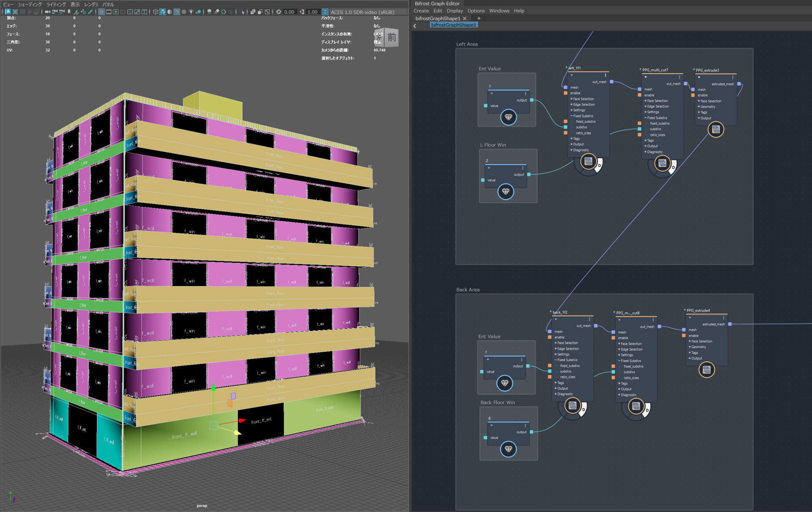Open the Windows menu in Bifrost Graph Editor
812x512 pixels.
(x=499, y=11)
